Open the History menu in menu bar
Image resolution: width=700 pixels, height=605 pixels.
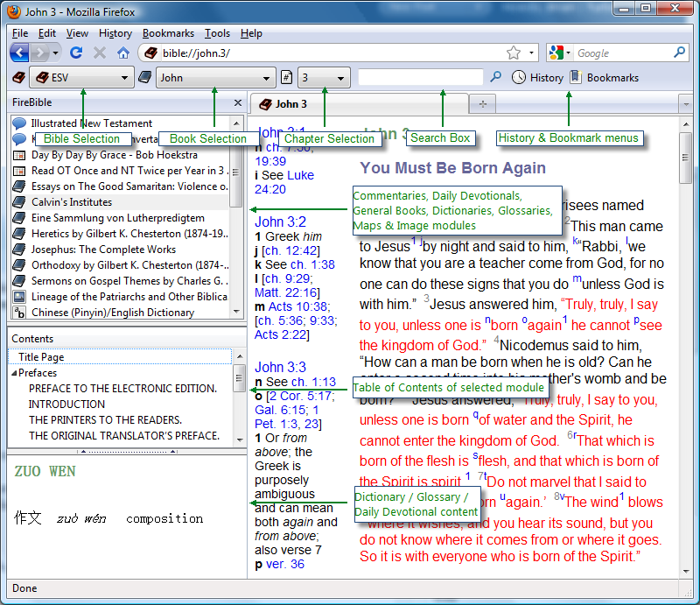[x=115, y=33]
